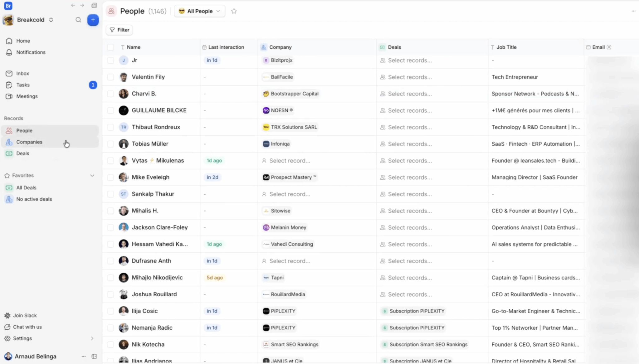The height and width of the screenshot is (364, 639).
Task: Click Mihajlo Nikodijevic's 5d ago tag
Action: 215,278
